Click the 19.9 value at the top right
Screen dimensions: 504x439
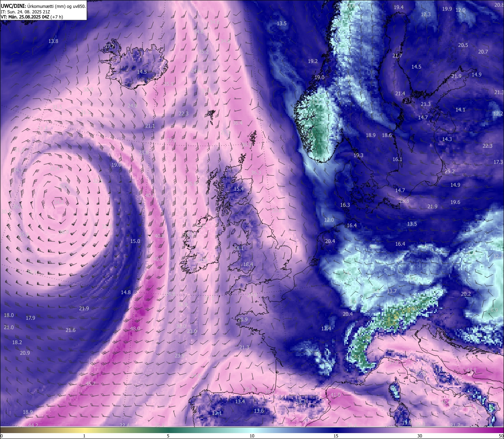pos(447,9)
